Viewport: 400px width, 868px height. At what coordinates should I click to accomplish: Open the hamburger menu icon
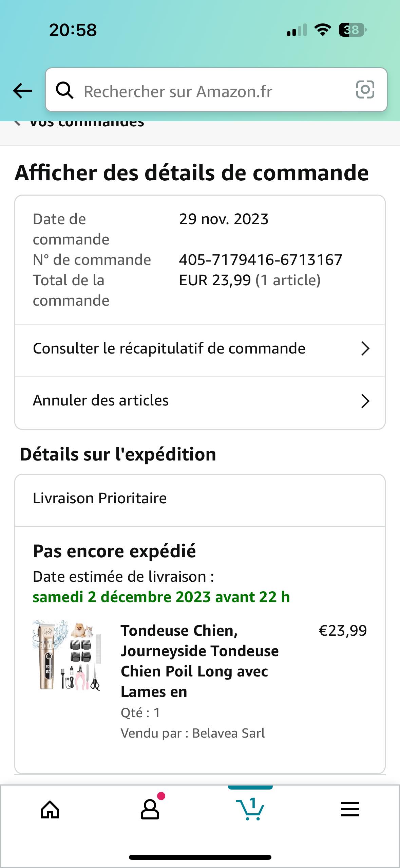tap(350, 809)
